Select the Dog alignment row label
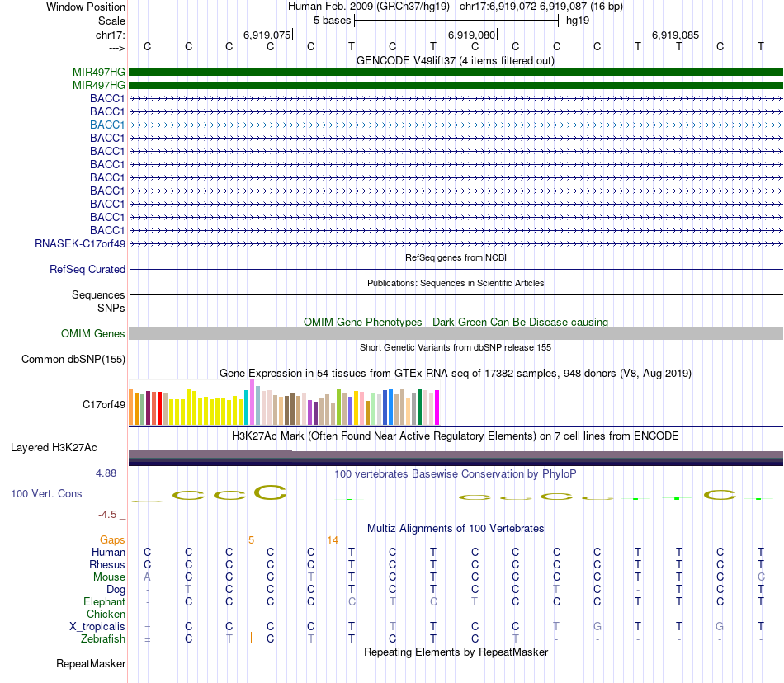Image resolution: width=784 pixels, height=683 pixels. pyautogui.click(x=116, y=590)
